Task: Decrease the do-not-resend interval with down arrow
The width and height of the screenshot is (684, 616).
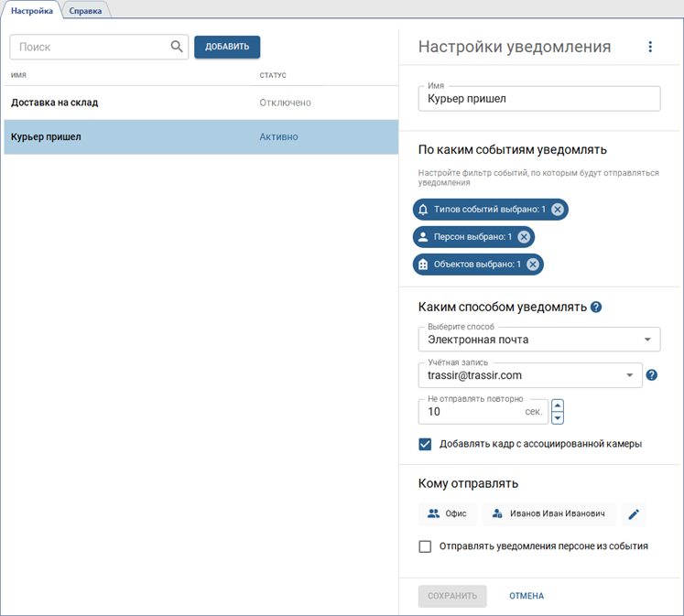Action: pos(558,418)
